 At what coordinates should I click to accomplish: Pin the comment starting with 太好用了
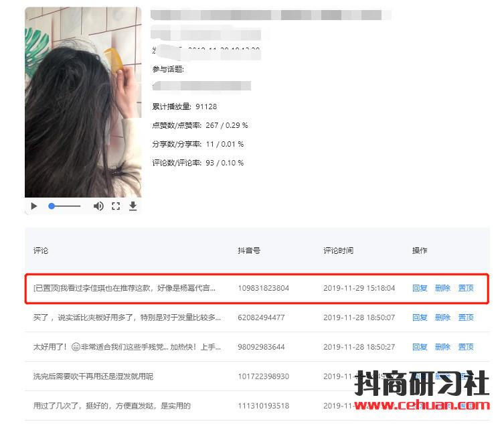point(466,347)
